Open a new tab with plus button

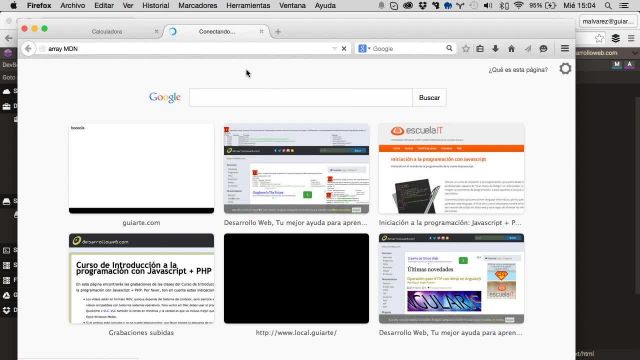click(278, 31)
